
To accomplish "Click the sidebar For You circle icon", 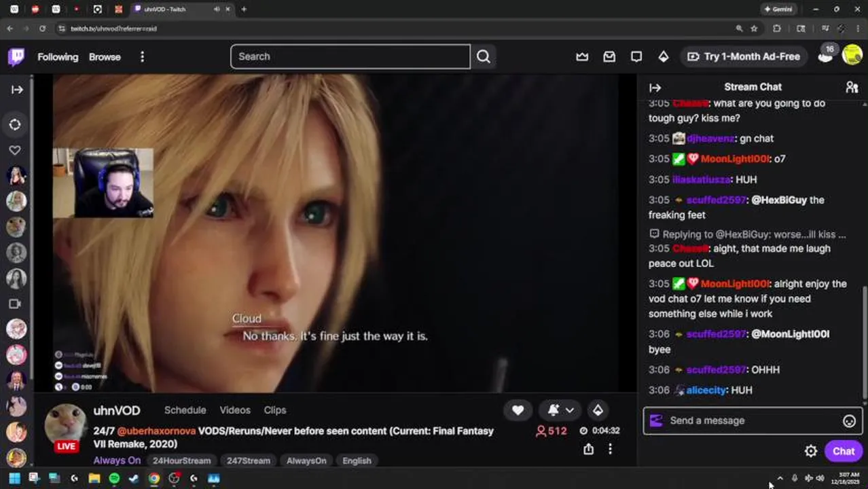I will click(15, 124).
